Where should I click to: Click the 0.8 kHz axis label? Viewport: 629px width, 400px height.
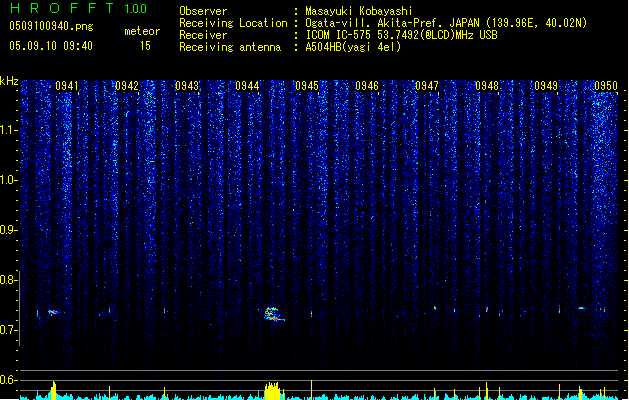[9, 280]
